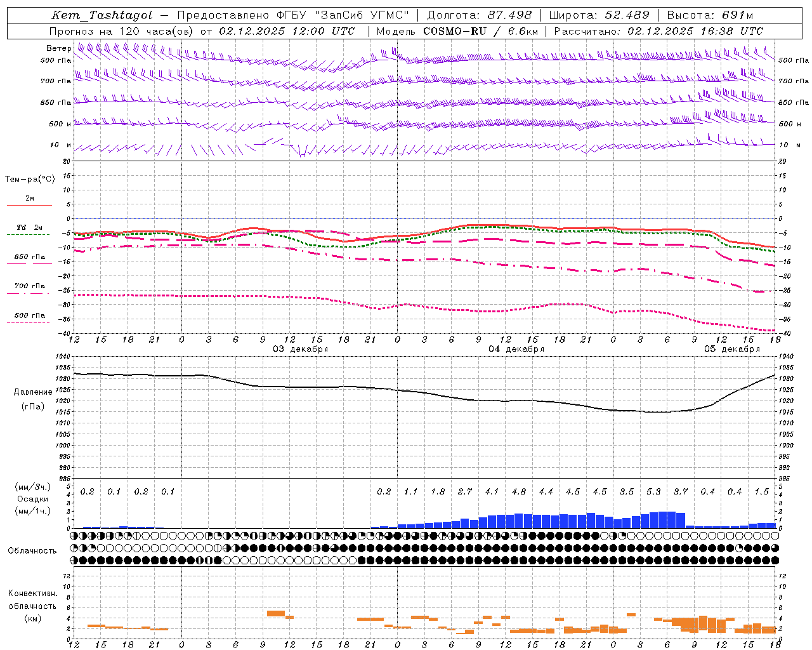Click the Долгота: 87.498 header field

click(x=480, y=15)
